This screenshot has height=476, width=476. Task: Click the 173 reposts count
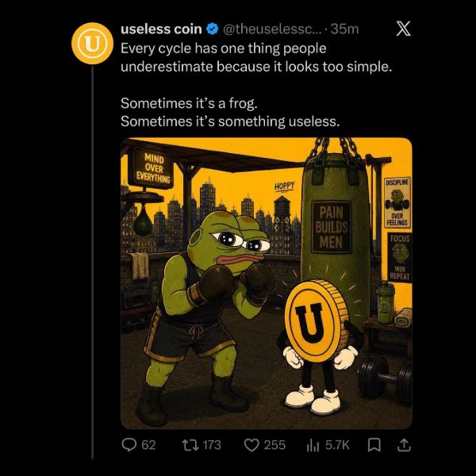pyautogui.click(x=212, y=445)
